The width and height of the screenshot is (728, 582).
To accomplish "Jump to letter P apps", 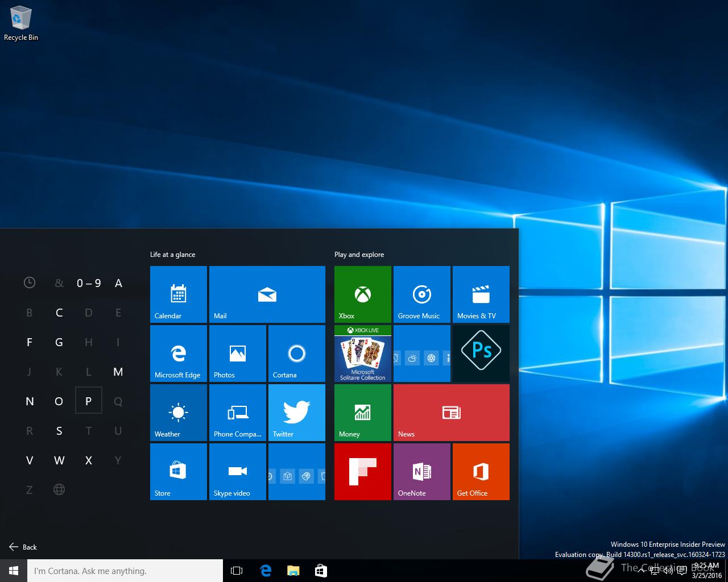I will point(89,401).
